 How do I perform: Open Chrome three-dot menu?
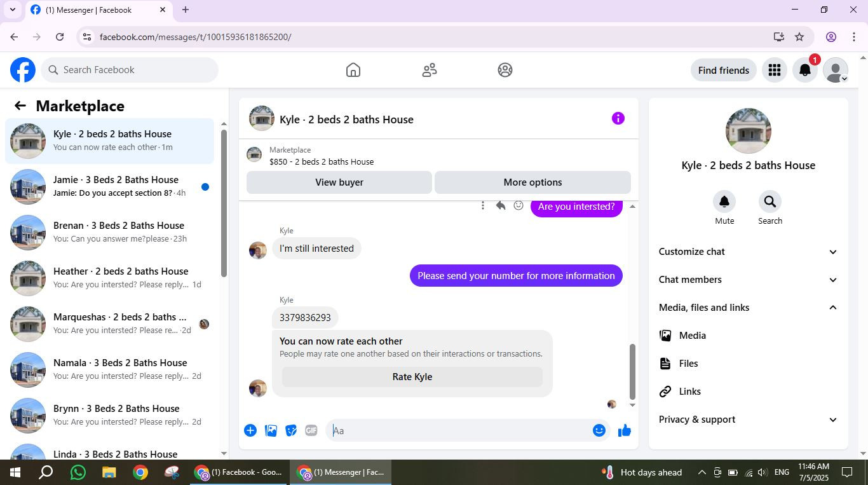[x=854, y=37]
